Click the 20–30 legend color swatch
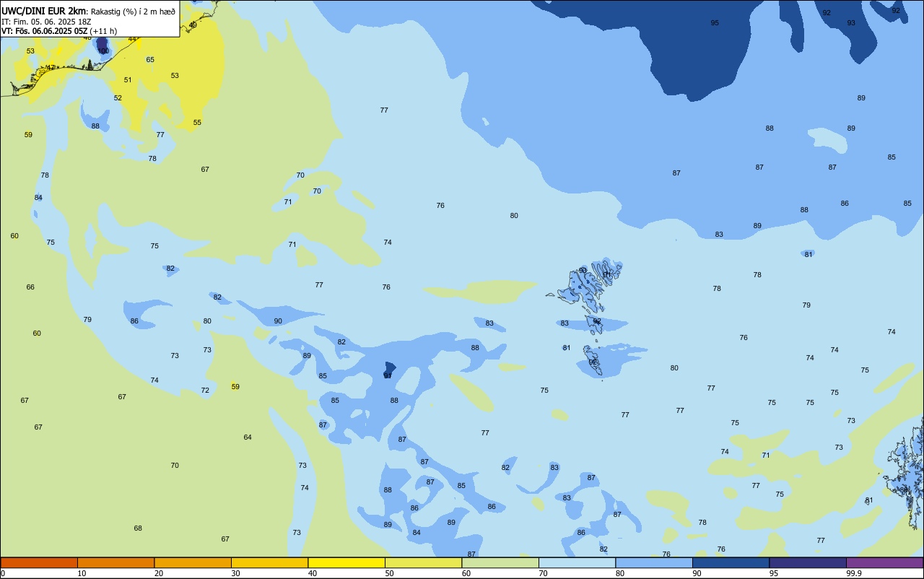 click(x=193, y=562)
